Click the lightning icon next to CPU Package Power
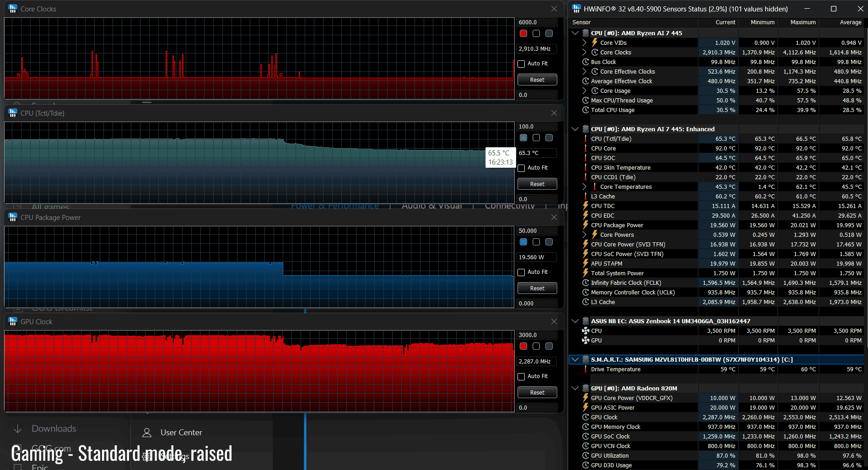 585,225
